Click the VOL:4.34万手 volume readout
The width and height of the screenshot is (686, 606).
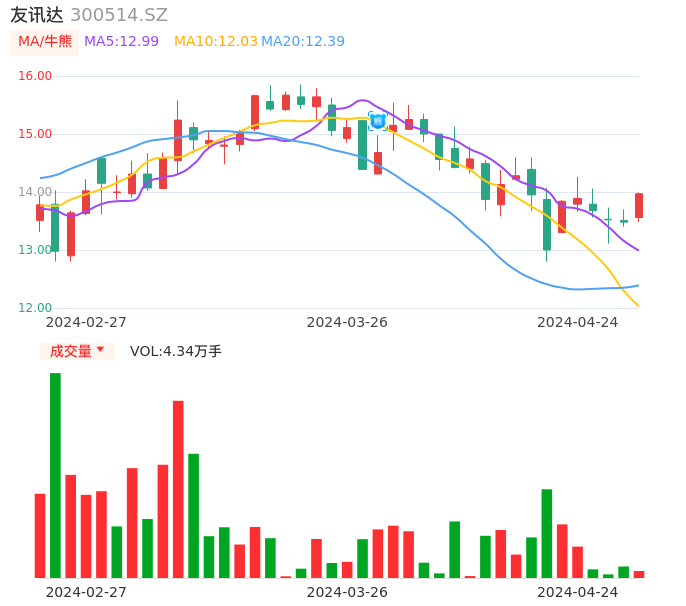click(176, 351)
